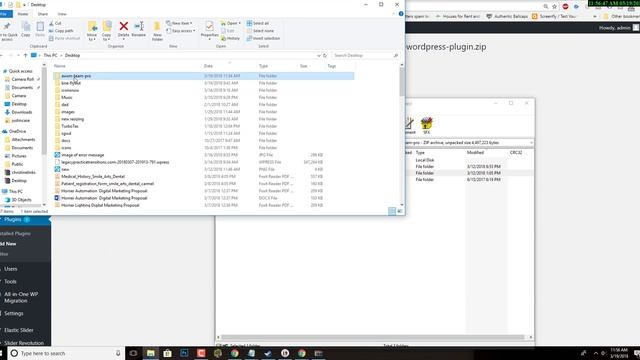This screenshot has height=360, width=640.
Task: Switch to the Share ribbon tab
Action: (x=43, y=14)
